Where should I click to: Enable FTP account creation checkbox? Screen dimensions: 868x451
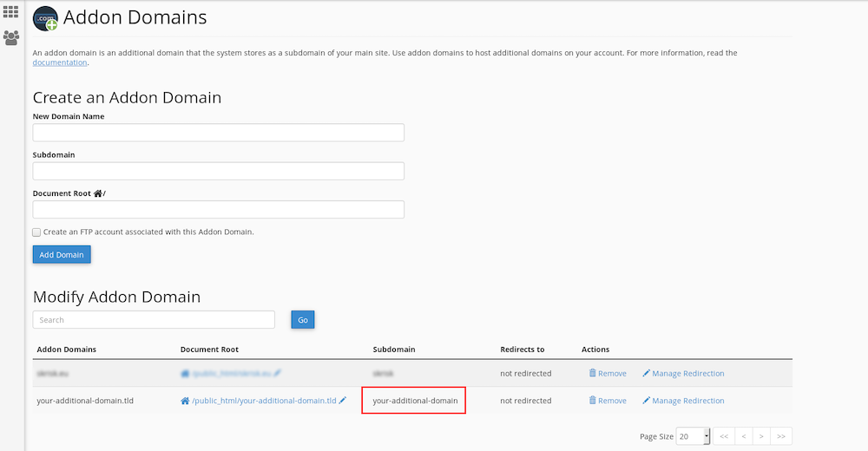[x=36, y=232]
